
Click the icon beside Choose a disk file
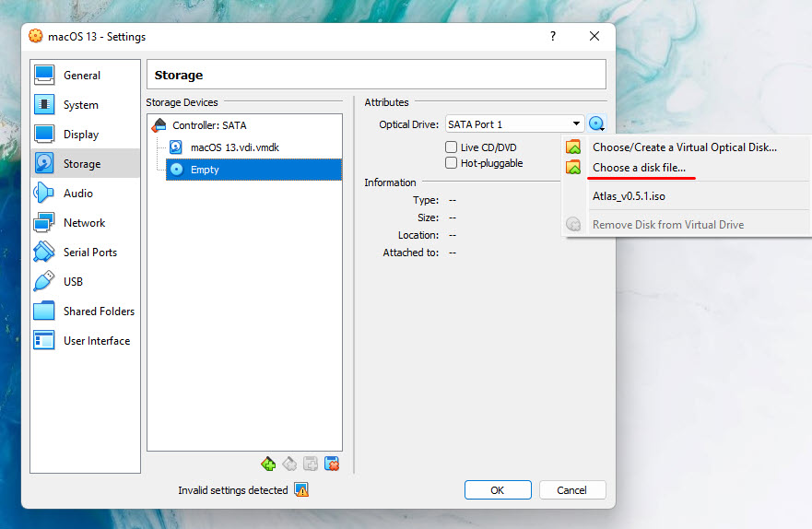(573, 167)
